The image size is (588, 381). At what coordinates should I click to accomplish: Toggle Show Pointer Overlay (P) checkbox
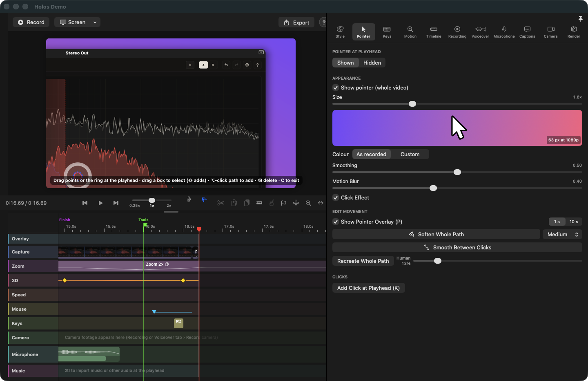click(x=336, y=222)
